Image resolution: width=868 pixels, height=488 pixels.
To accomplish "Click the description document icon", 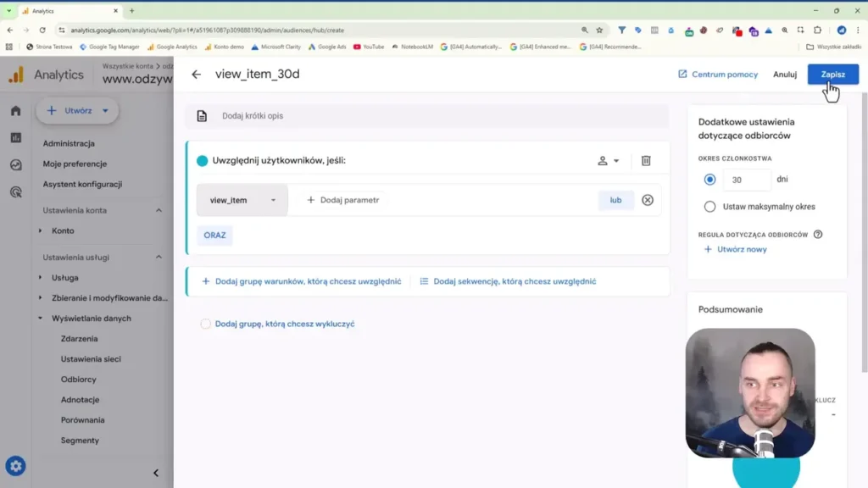I will tap(202, 115).
